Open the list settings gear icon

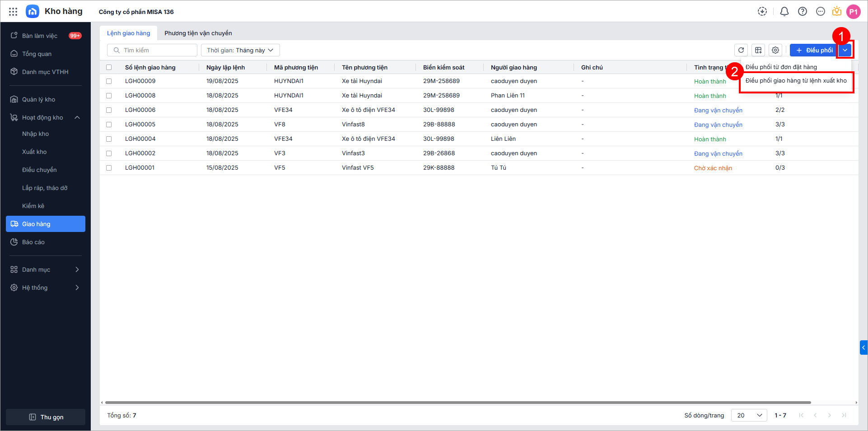coord(775,50)
